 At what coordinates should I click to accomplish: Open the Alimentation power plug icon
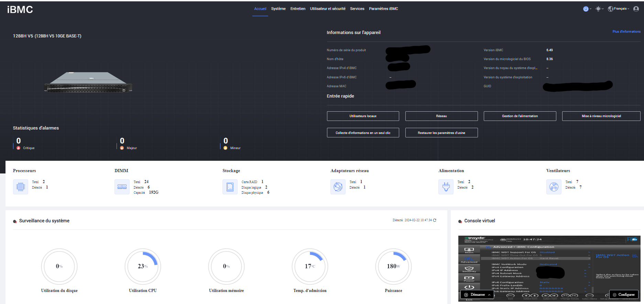(446, 187)
